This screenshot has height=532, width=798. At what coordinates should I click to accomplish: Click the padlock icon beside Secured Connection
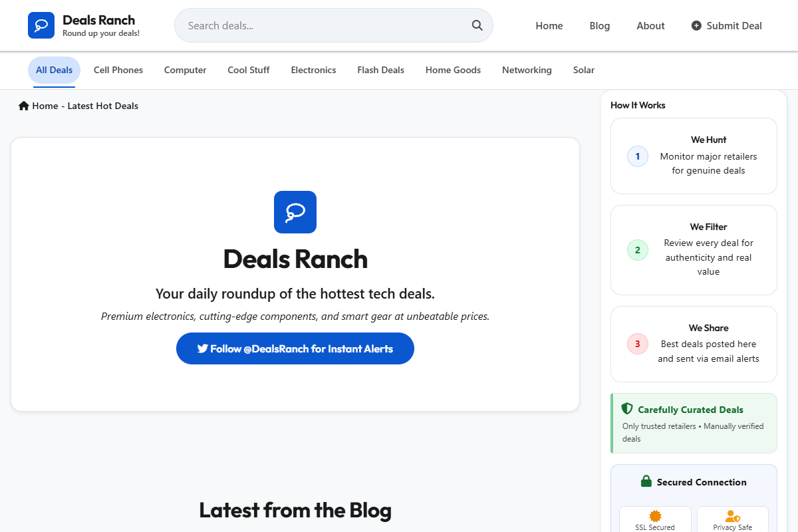[646, 481]
